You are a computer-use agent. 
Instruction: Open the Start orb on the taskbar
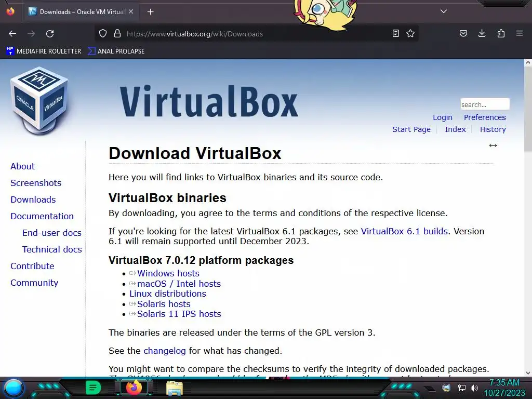(x=14, y=388)
